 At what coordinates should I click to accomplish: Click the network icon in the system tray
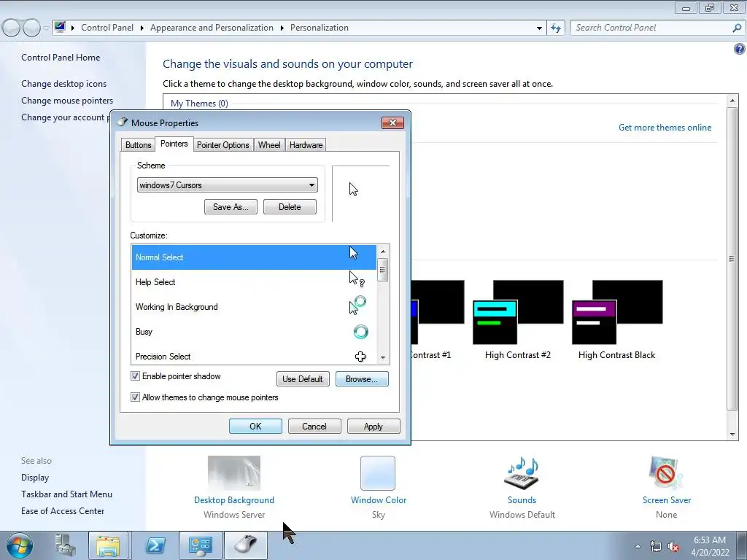656,547
